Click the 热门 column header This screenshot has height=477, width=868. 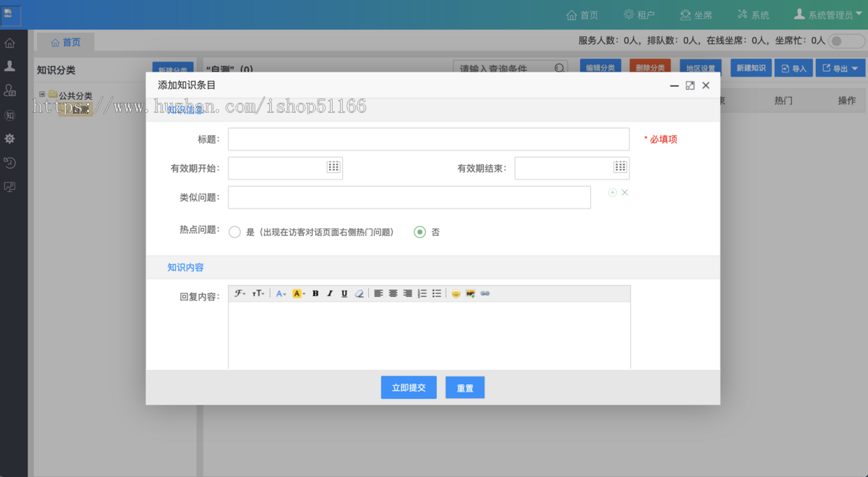[783, 101]
